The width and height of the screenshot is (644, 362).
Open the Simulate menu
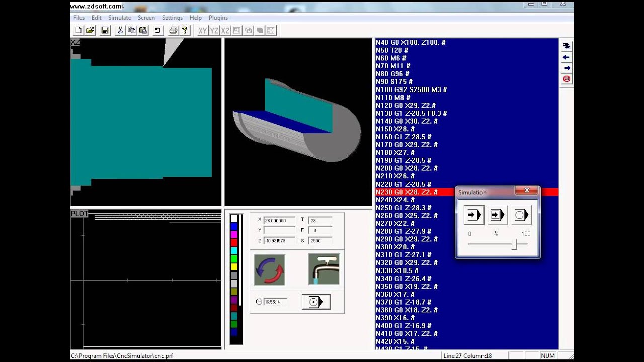120,18
